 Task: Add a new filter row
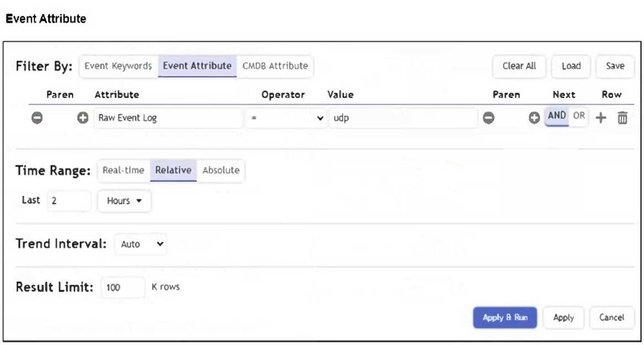[601, 118]
